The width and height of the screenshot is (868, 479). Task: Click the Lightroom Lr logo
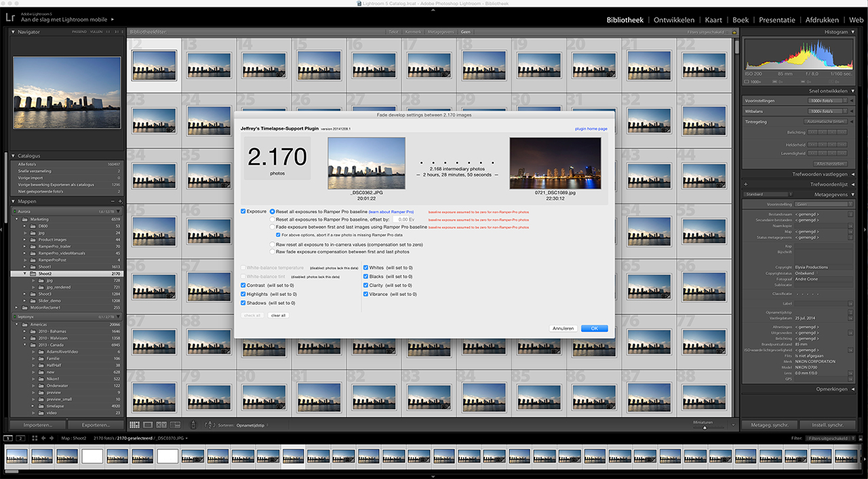9,16
